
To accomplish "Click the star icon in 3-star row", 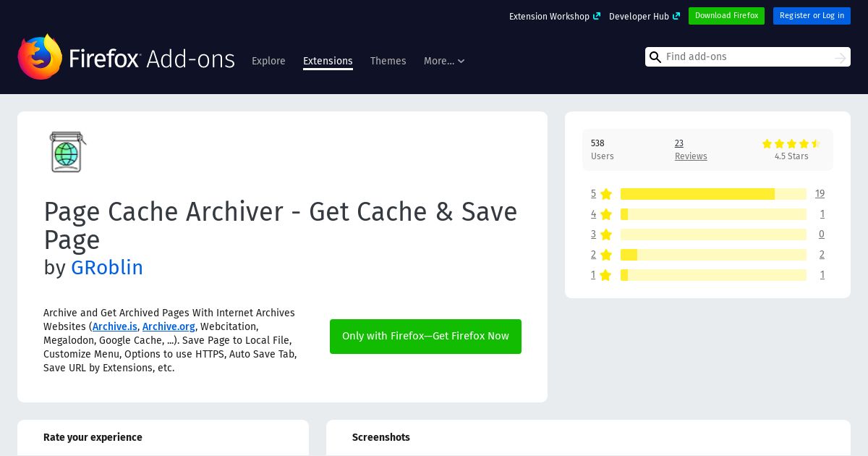I will [x=606, y=235].
